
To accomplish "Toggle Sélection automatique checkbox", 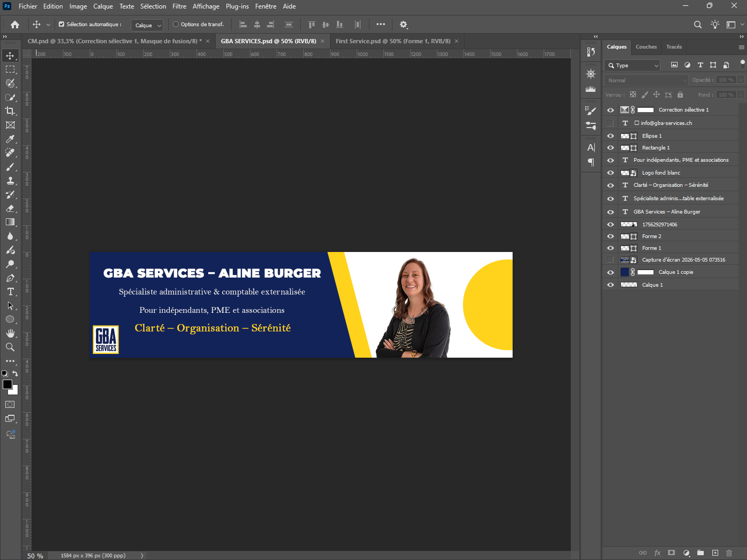I will coord(61,25).
